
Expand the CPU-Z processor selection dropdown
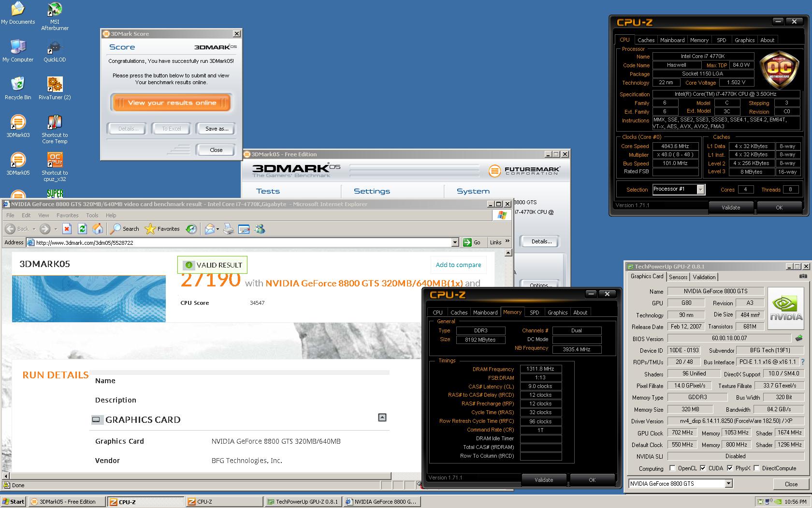click(x=700, y=190)
